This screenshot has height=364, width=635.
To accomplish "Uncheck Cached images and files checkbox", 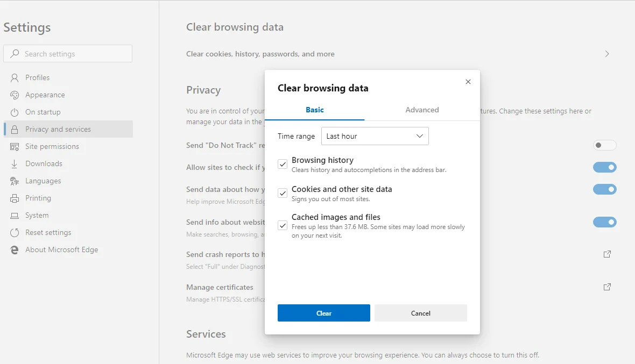I will coord(283,225).
